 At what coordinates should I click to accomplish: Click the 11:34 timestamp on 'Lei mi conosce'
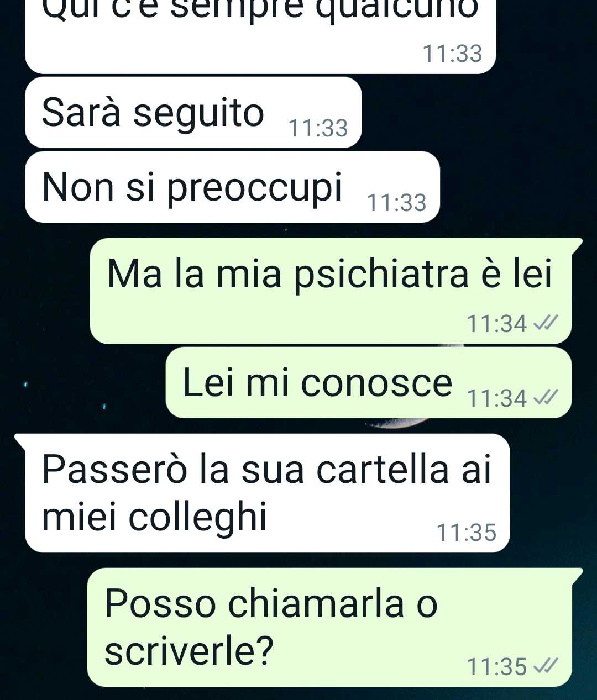[x=497, y=398]
